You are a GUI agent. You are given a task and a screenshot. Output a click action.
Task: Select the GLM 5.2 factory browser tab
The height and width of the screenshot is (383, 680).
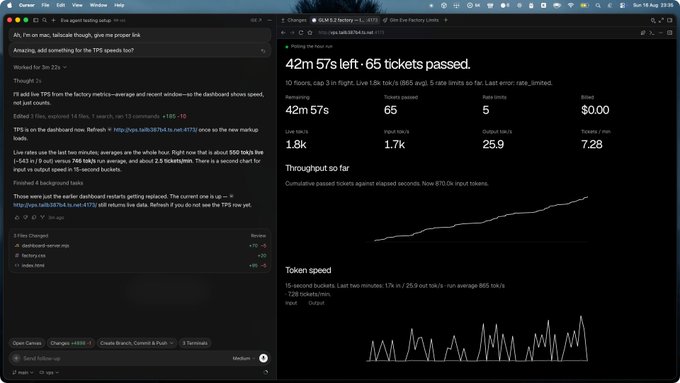345,20
